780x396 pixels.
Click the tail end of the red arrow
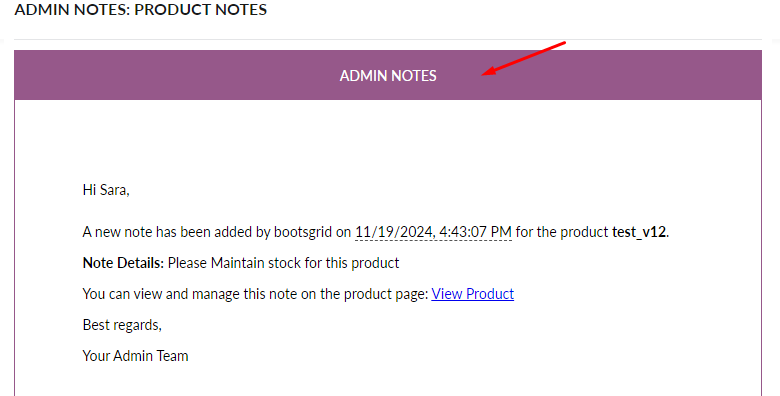[563, 43]
